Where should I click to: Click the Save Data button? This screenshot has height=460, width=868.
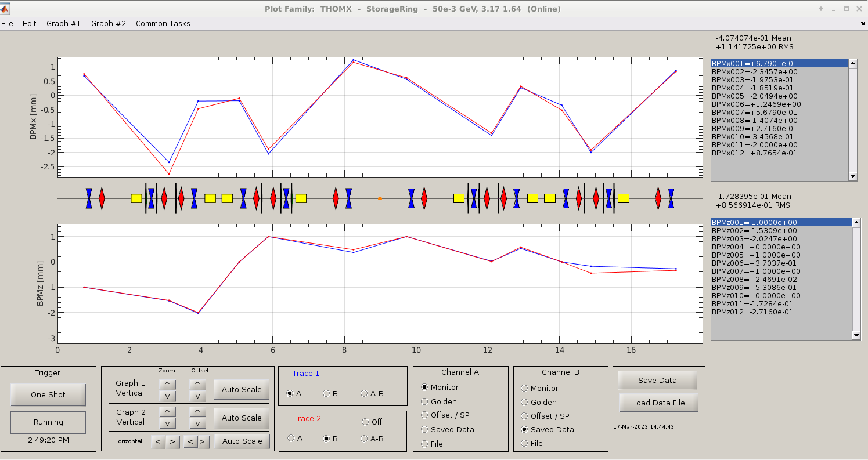pos(657,381)
